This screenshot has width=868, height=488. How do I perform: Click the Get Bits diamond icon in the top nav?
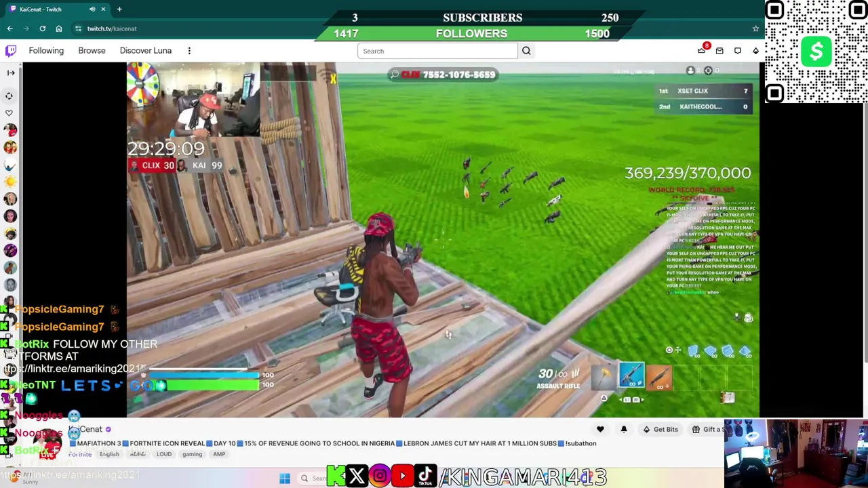pos(755,51)
